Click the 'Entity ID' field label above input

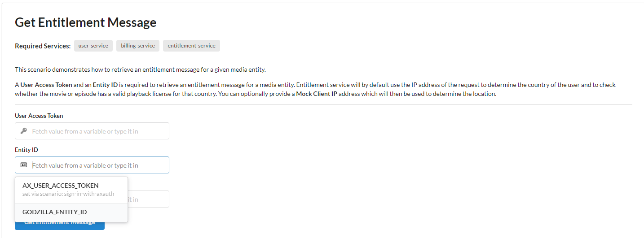coord(26,150)
